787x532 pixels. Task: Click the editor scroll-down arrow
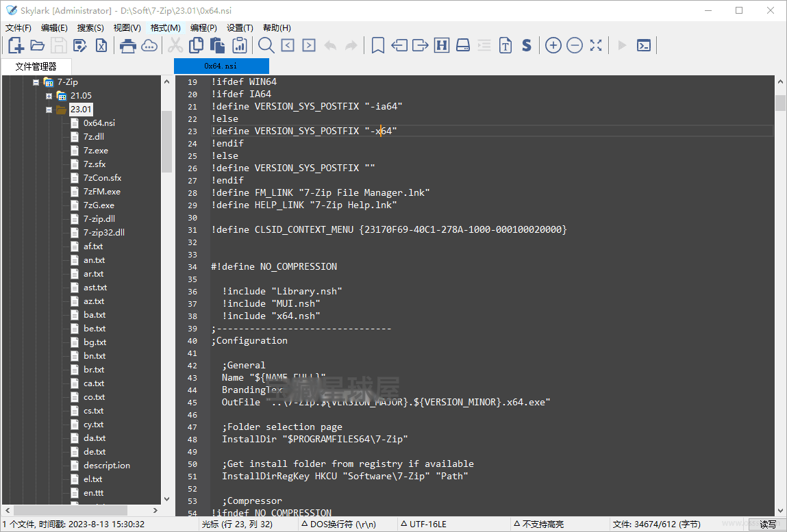[780, 510]
